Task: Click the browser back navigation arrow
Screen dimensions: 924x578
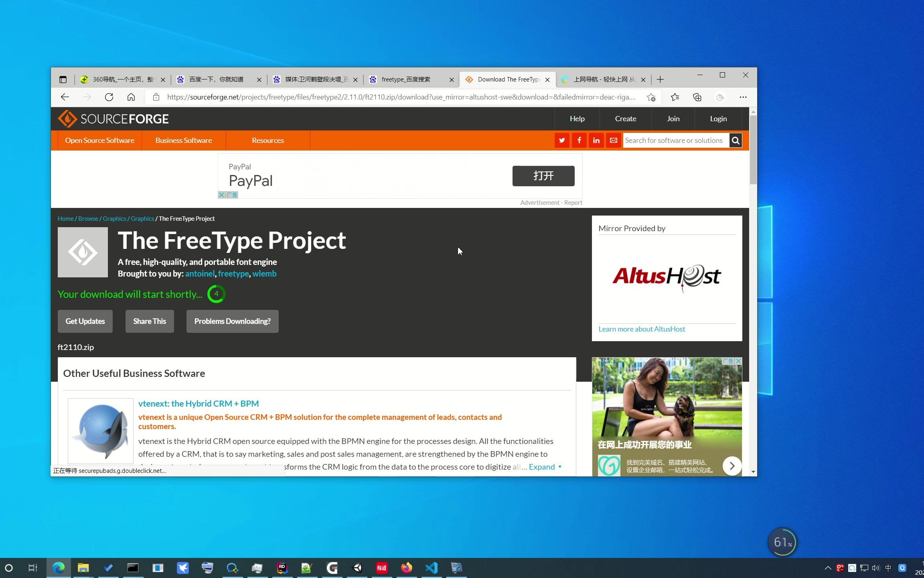Action: [x=65, y=97]
